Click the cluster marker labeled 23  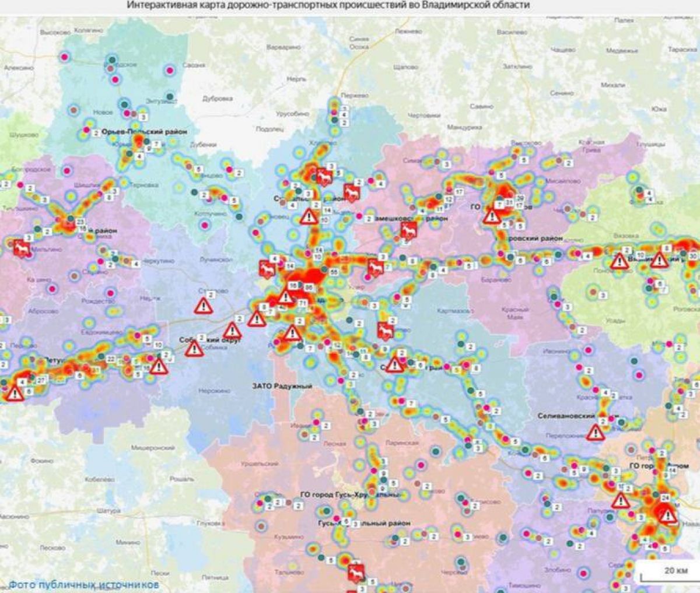(80, 222)
